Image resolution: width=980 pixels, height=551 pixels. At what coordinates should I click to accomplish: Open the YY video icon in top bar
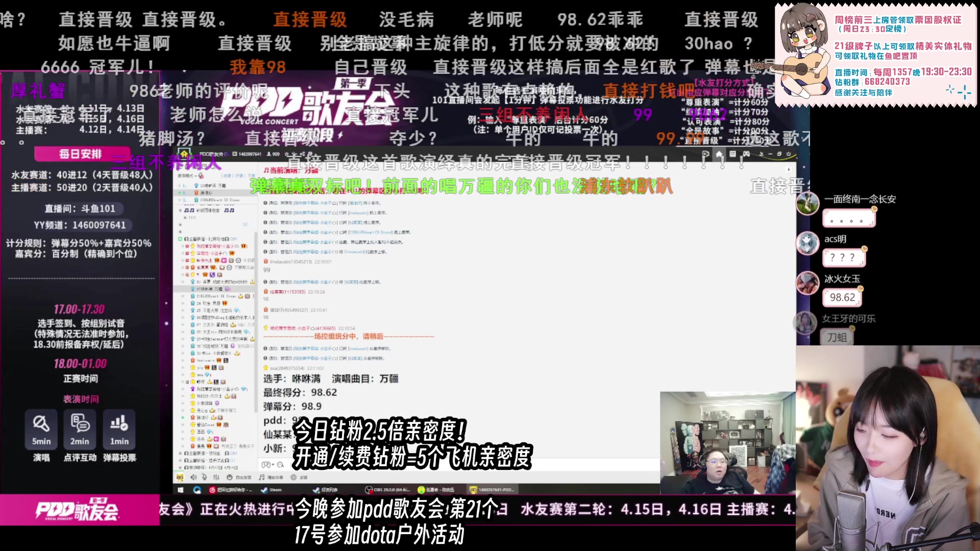click(x=706, y=154)
